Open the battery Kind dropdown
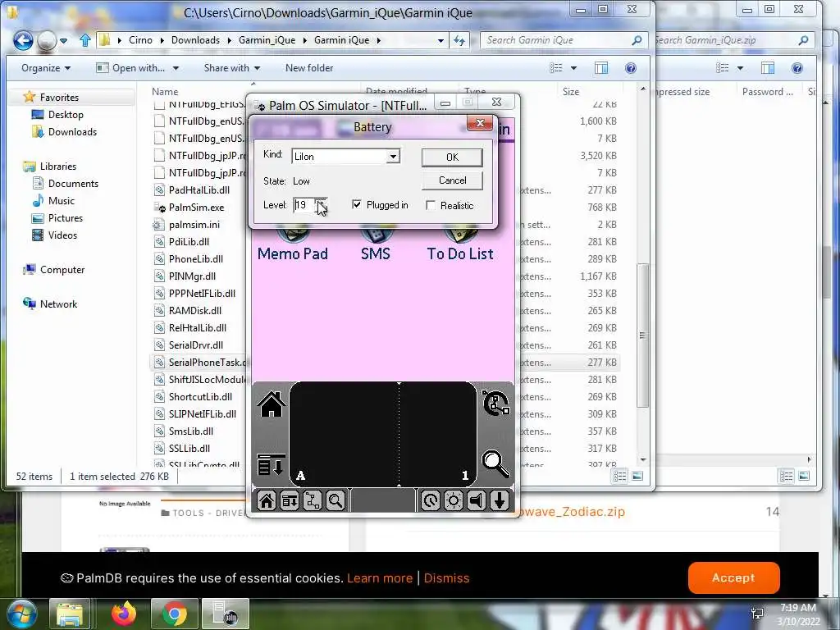Screen dimensions: 840x630 (x=393, y=157)
